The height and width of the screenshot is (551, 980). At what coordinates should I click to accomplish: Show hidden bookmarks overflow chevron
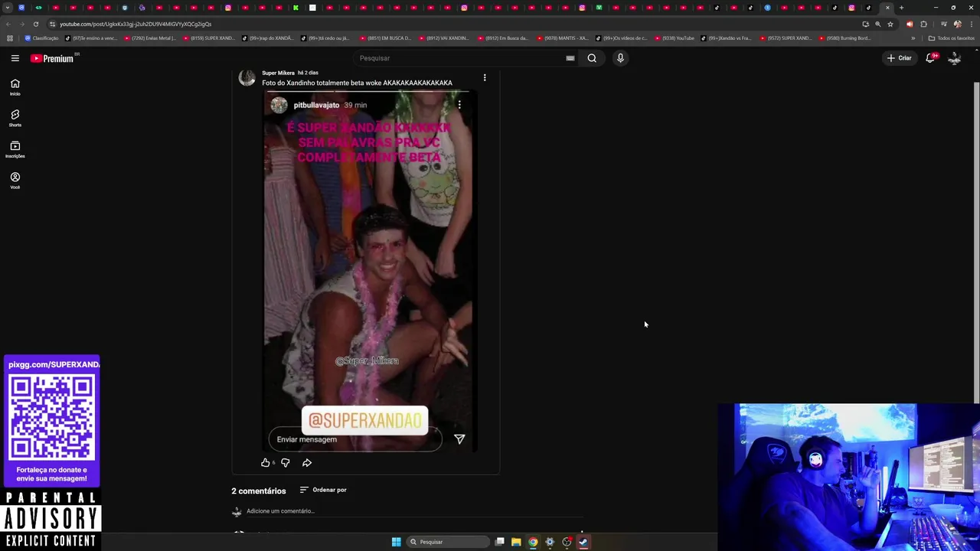click(913, 38)
